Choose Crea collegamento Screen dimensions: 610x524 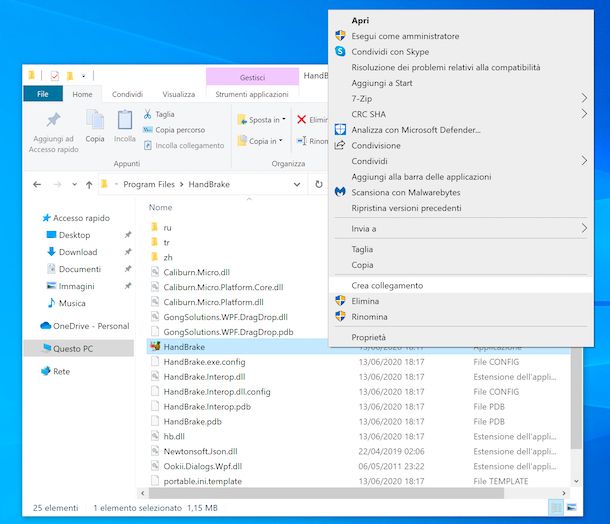point(461,286)
